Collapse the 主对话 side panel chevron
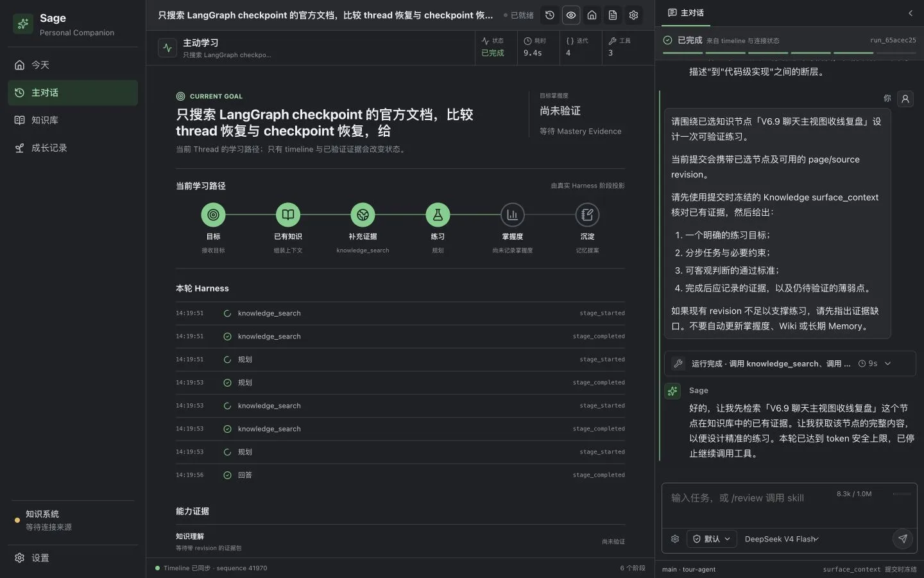 910,13
